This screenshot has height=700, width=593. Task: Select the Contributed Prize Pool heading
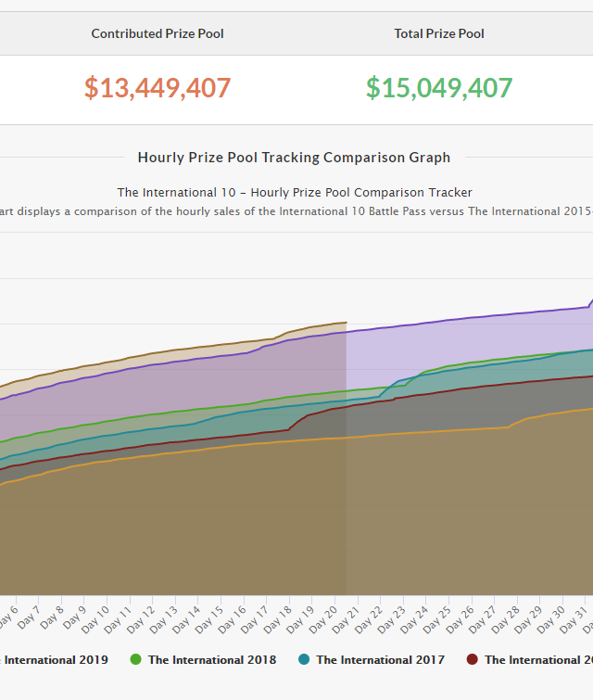coord(158,33)
